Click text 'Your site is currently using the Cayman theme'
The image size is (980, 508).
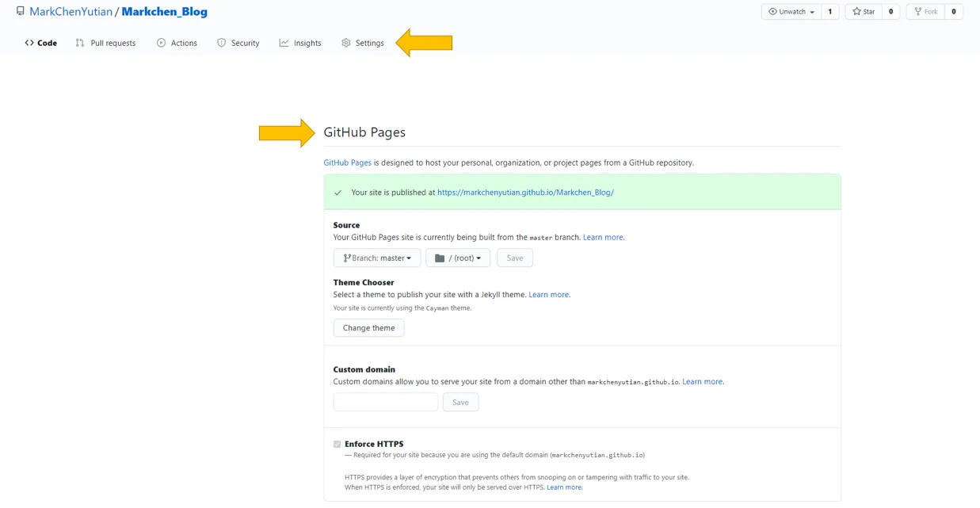click(x=402, y=308)
